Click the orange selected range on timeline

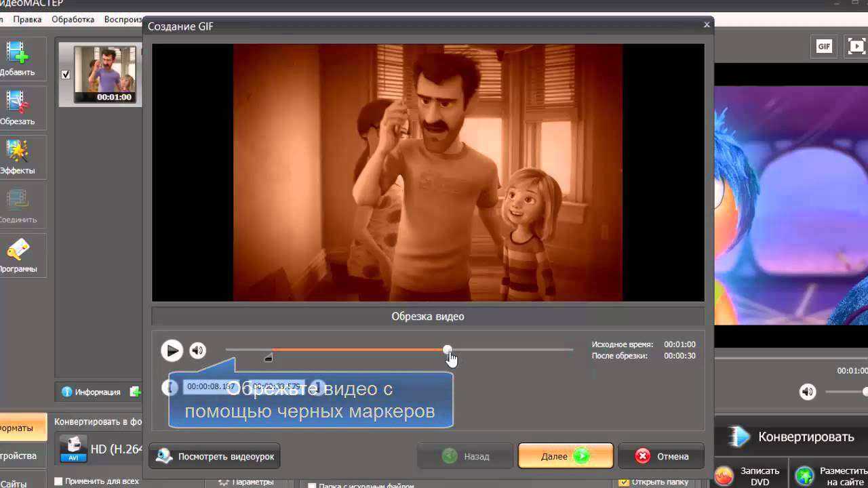point(357,350)
